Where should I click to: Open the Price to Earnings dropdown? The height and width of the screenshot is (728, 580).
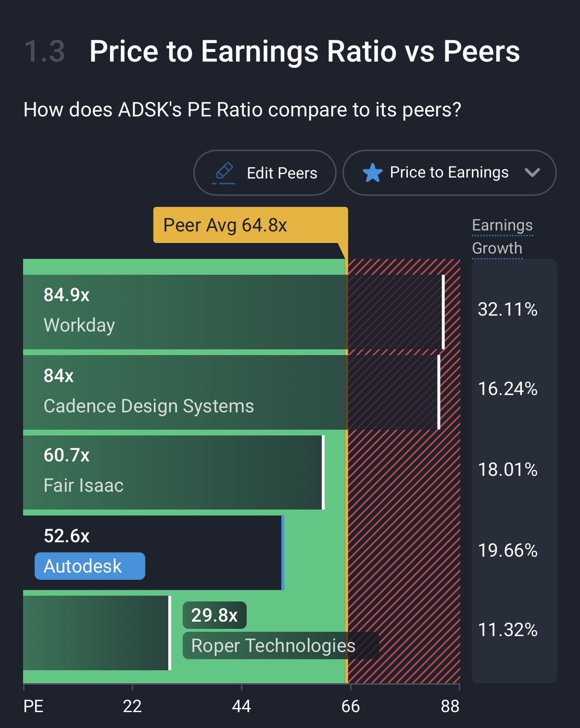[x=449, y=173]
